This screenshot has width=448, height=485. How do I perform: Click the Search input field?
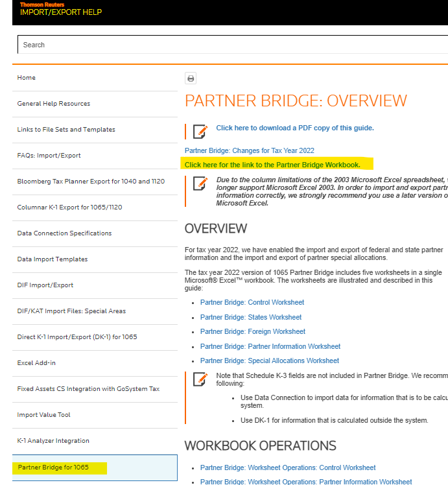pyautogui.click(x=233, y=45)
